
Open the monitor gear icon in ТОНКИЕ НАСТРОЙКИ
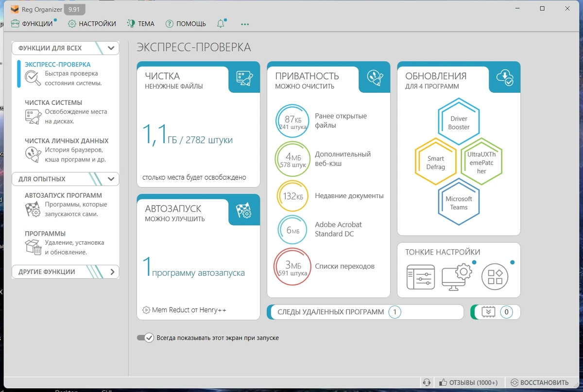point(456,278)
